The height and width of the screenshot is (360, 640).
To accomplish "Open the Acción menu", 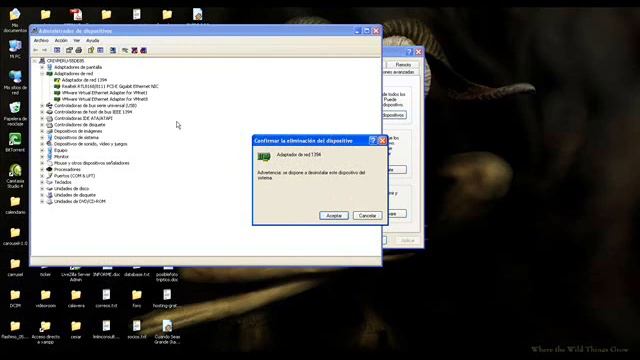I will click(x=61, y=40).
